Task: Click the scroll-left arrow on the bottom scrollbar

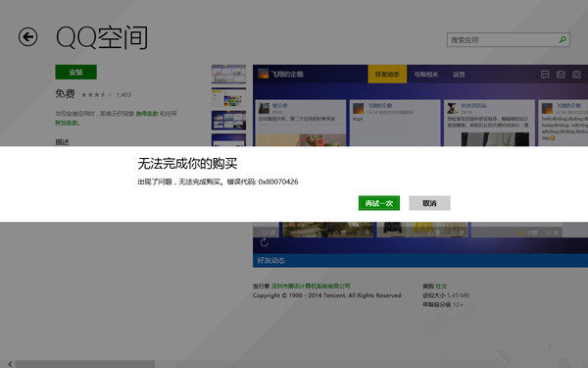Action: [x=10, y=364]
